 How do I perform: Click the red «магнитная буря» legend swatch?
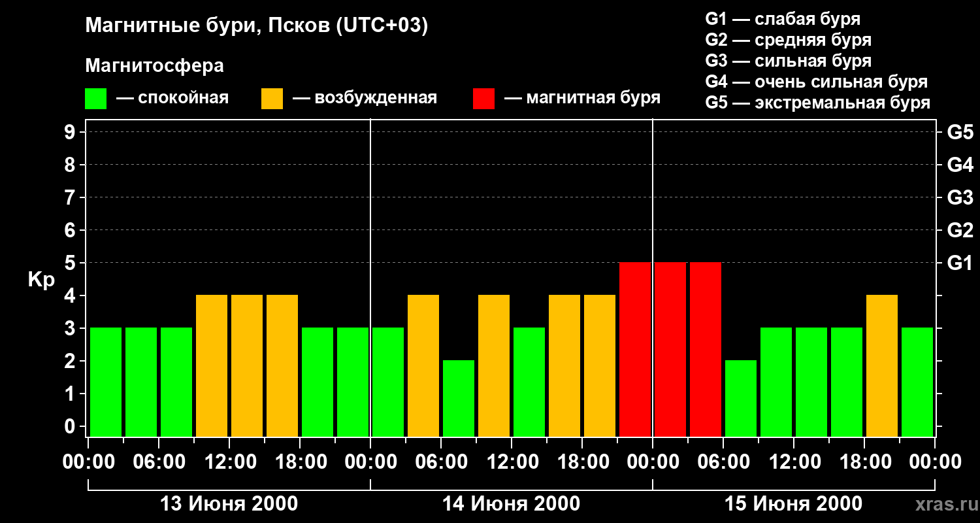click(x=484, y=99)
